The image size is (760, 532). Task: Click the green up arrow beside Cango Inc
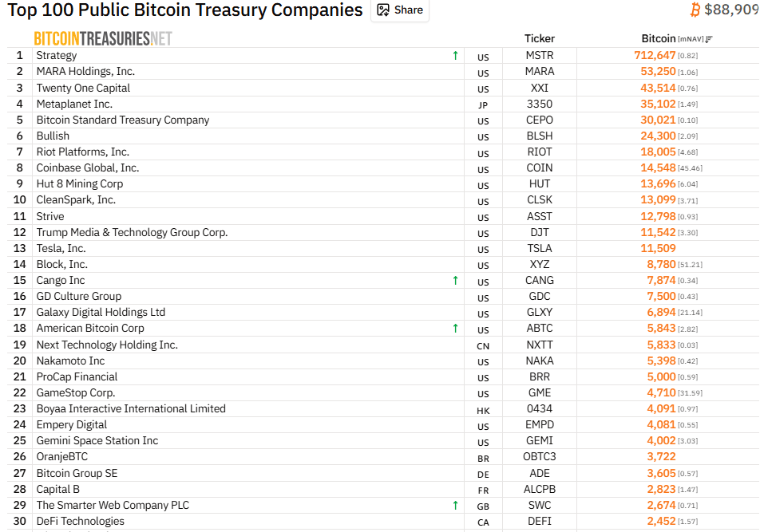pyautogui.click(x=455, y=280)
